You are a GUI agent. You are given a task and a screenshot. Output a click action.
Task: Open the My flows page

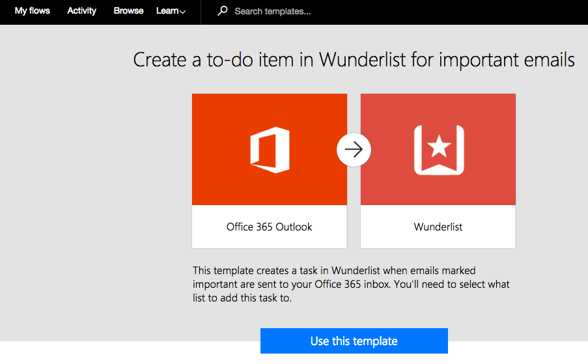tap(33, 11)
